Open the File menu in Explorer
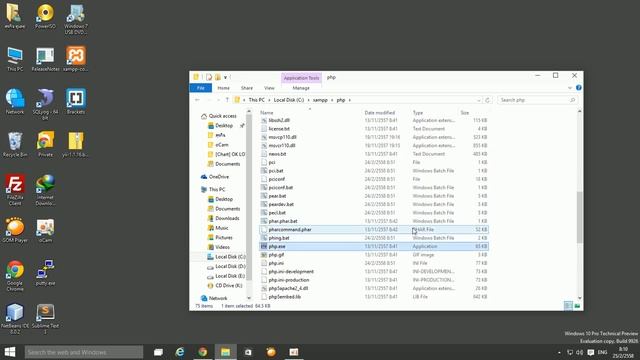 pyautogui.click(x=201, y=88)
